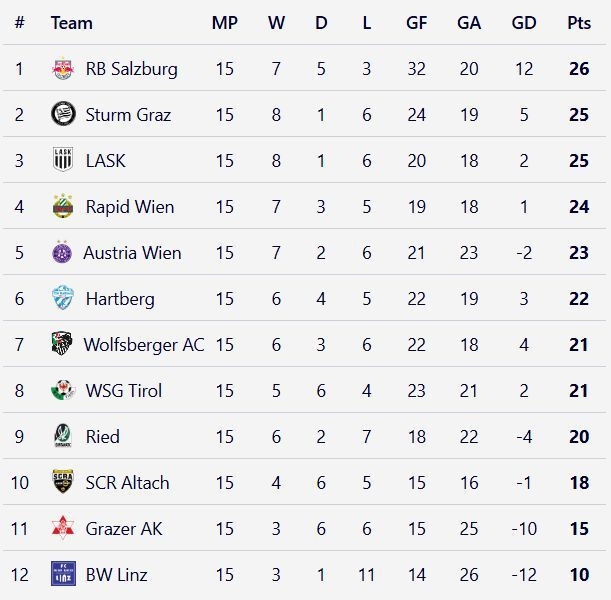611x600 pixels.
Task: Click the Ried team crest
Action: (63, 437)
